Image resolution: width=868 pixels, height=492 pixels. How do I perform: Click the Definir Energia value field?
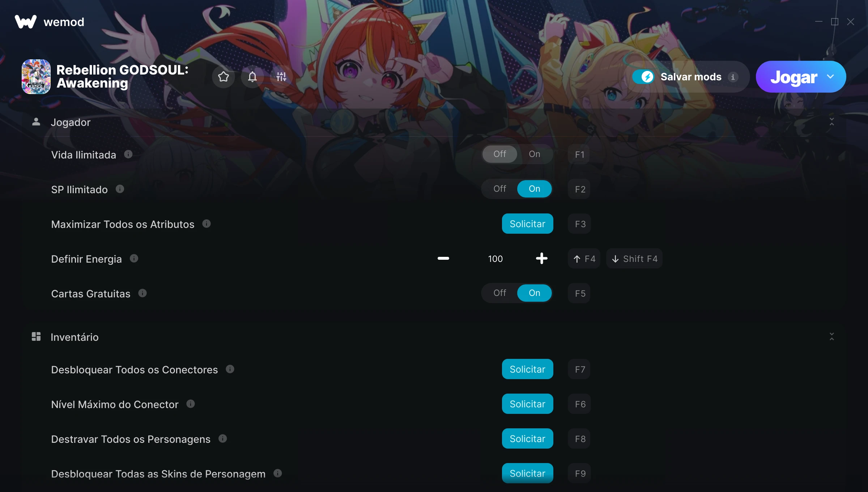point(495,259)
